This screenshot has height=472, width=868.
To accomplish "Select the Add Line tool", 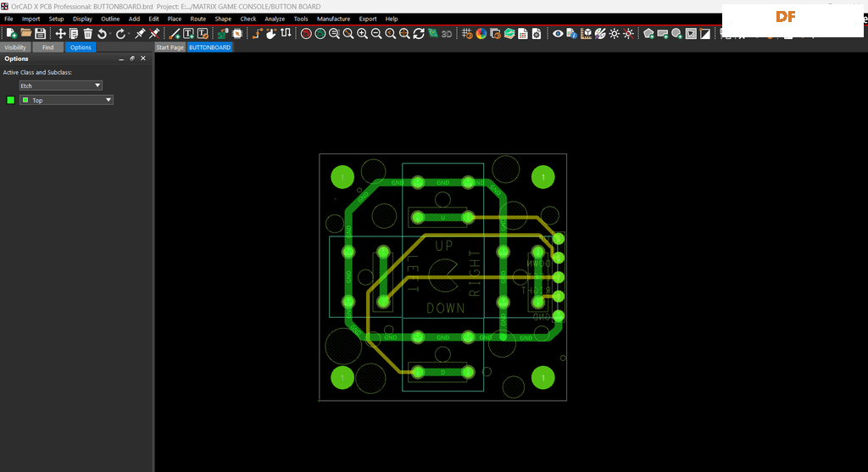I will point(175,34).
